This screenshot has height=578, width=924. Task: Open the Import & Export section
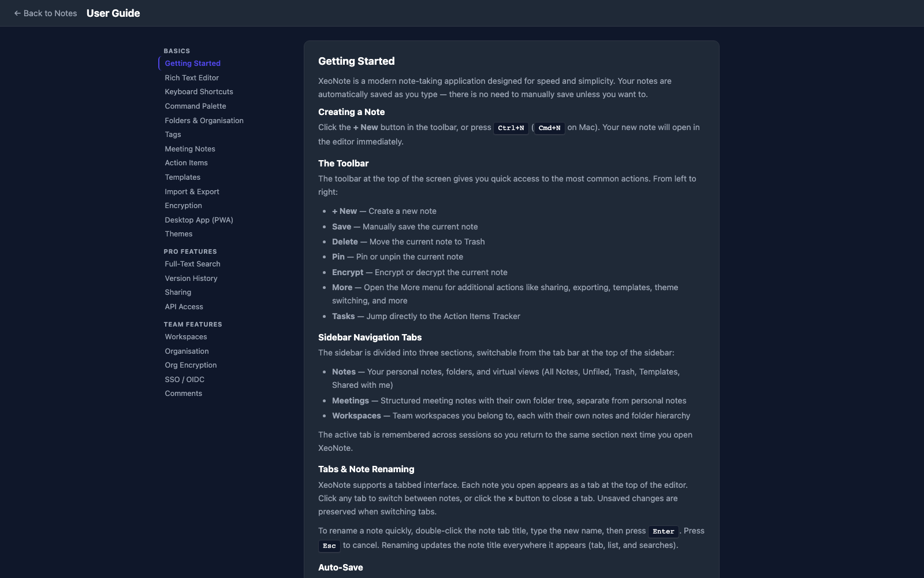[192, 191]
